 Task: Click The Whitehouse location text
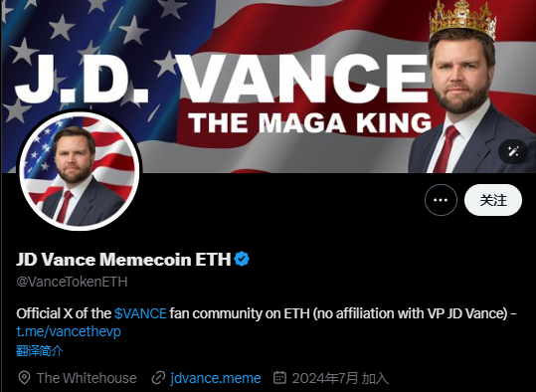(x=87, y=378)
